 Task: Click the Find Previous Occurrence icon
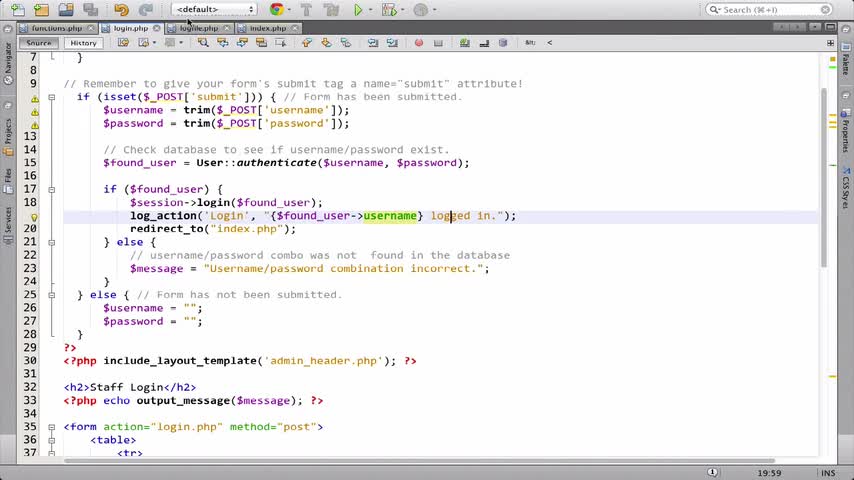pyautogui.click(x=222, y=42)
